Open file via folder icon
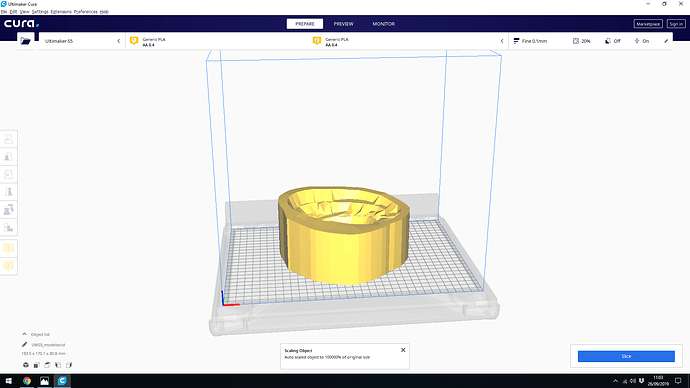The image size is (690, 388). (x=26, y=41)
